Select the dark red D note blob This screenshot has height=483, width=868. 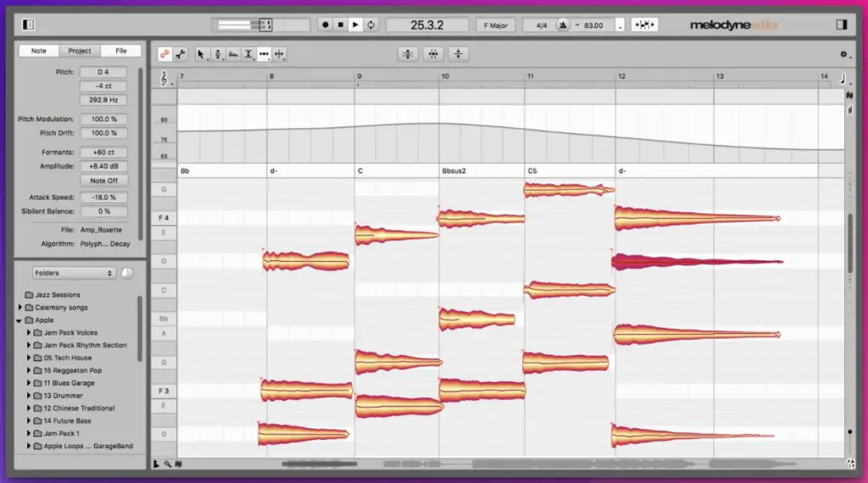pyautogui.click(x=697, y=261)
